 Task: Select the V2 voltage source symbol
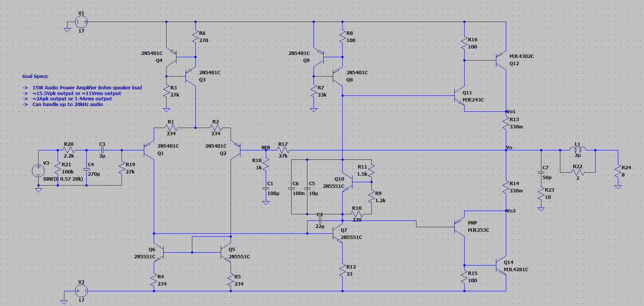tap(81, 291)
